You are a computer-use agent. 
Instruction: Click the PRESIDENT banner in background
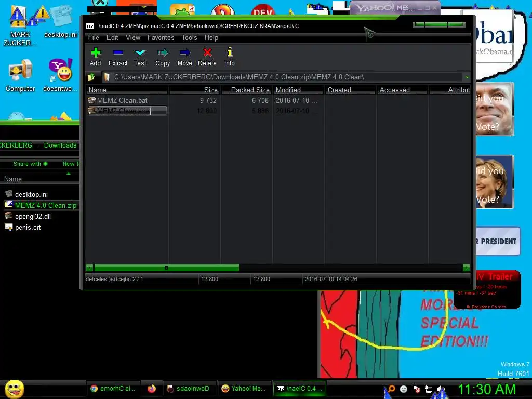(x=498, y=241)
